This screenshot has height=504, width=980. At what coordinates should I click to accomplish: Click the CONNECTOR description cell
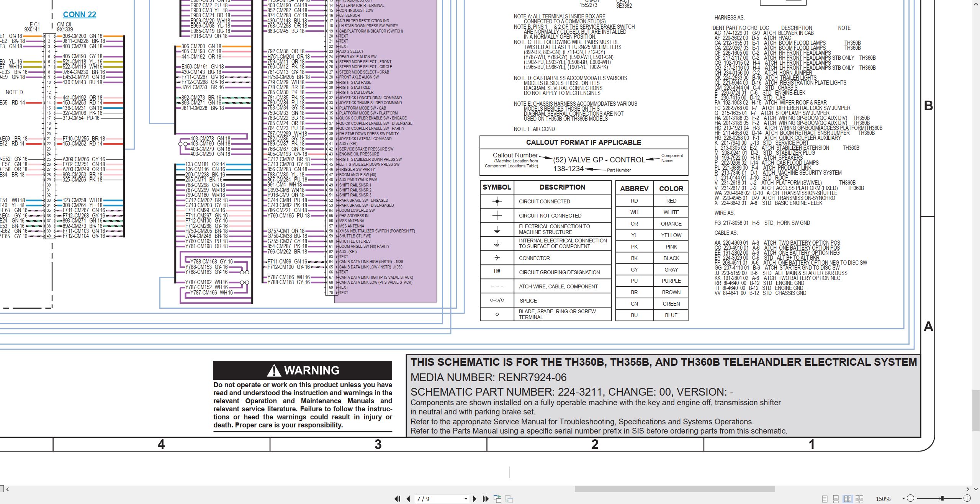pyautogui.click(x=562, y=258)
